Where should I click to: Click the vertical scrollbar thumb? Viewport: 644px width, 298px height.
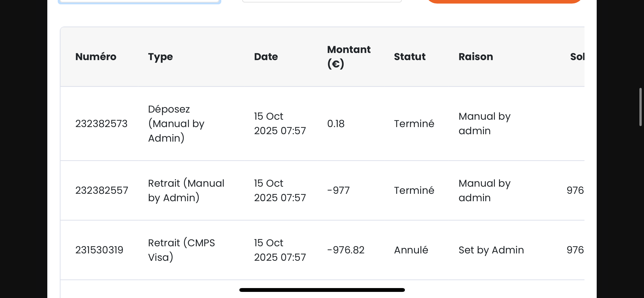tap(640, 107)
